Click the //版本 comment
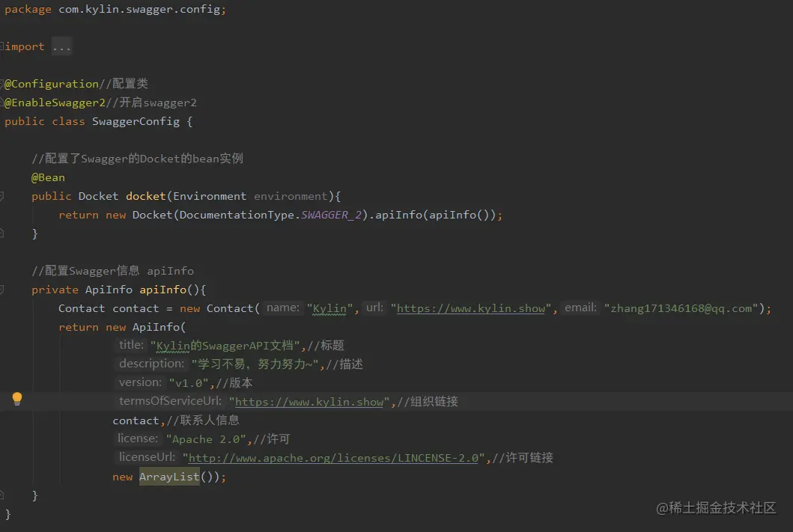The width and height of the screenshot is (793, 532). [x=234, y=383]
